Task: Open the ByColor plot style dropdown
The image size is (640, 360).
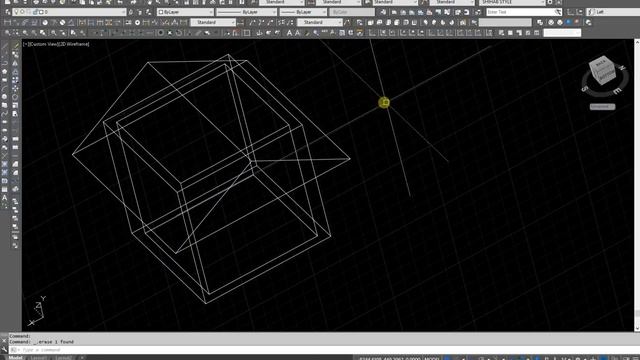Action: pyautogui.click(x=352, y=12)
